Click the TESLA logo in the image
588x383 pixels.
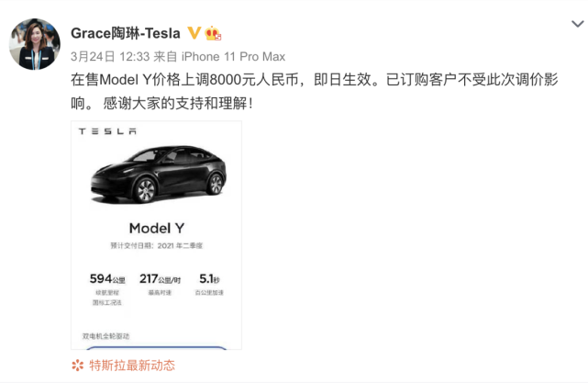point(107,131)
